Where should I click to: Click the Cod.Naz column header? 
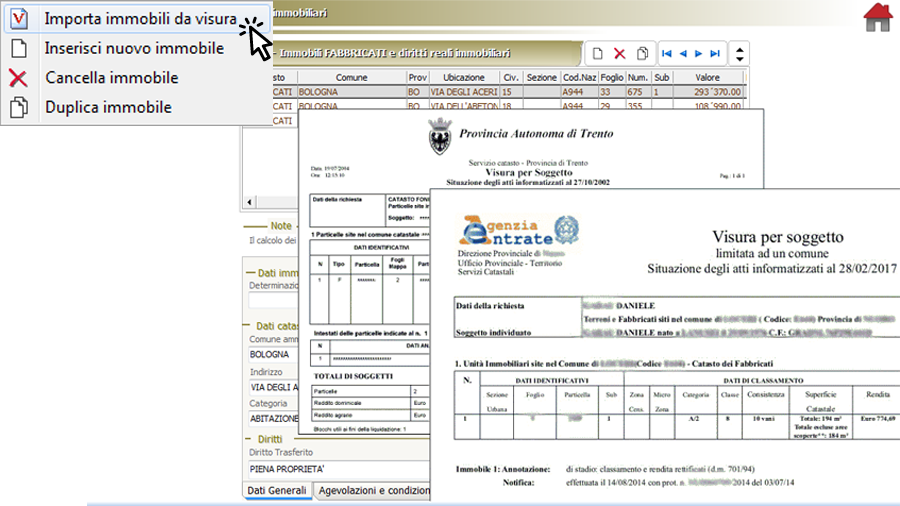(579, 77)
